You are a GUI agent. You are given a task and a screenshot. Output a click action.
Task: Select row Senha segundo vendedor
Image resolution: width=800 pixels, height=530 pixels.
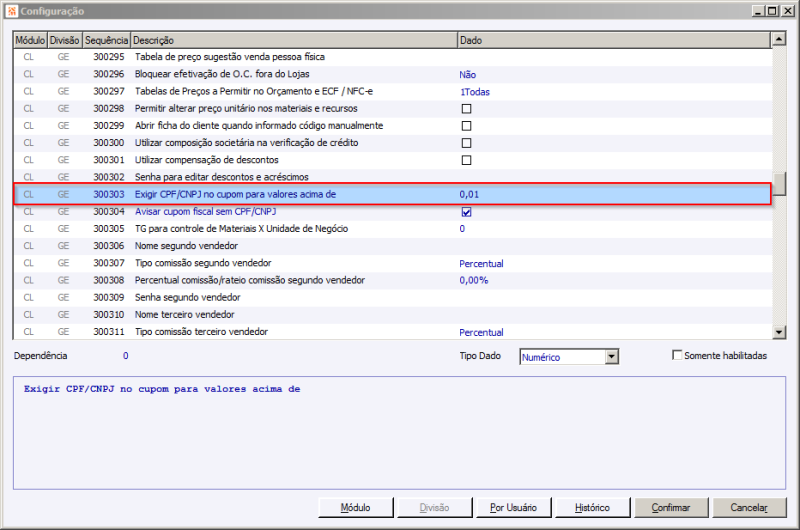392,297
